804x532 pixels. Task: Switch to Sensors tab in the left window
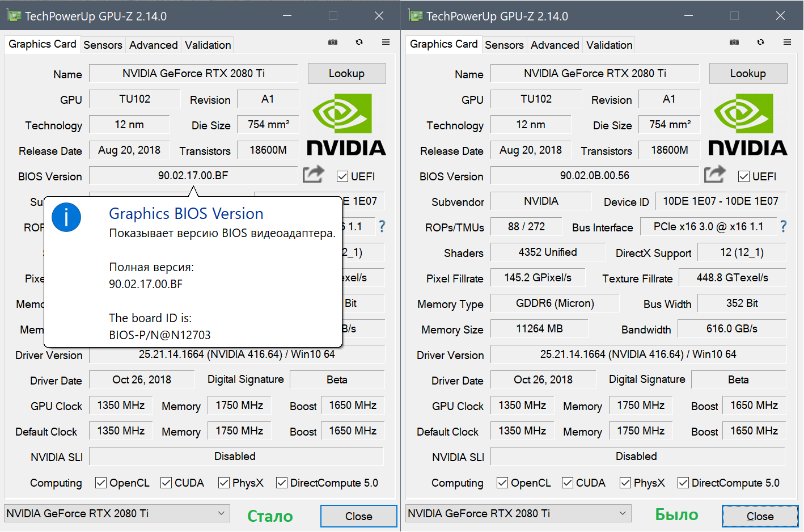point(103,45)
